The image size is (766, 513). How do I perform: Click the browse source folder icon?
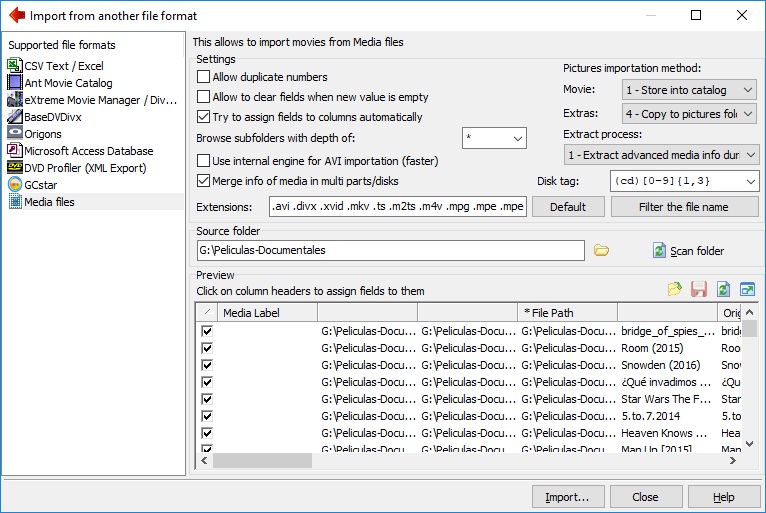click(601, 250)
